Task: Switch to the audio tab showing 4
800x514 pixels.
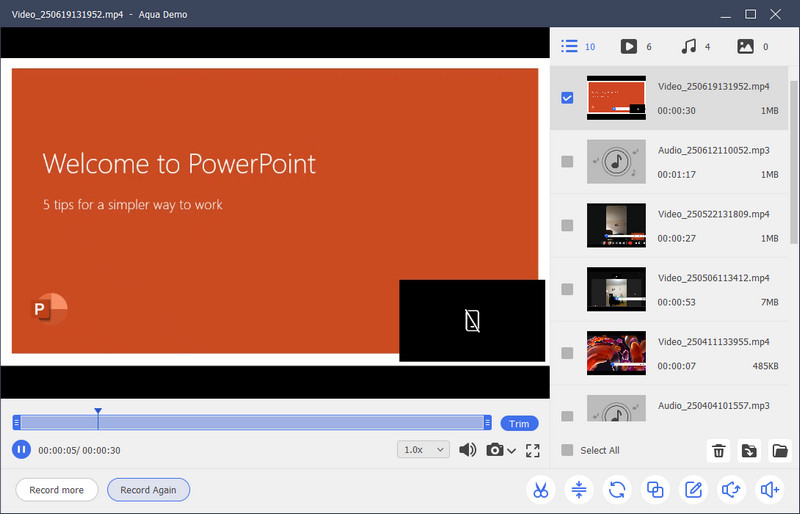Action: pos(695,46)
